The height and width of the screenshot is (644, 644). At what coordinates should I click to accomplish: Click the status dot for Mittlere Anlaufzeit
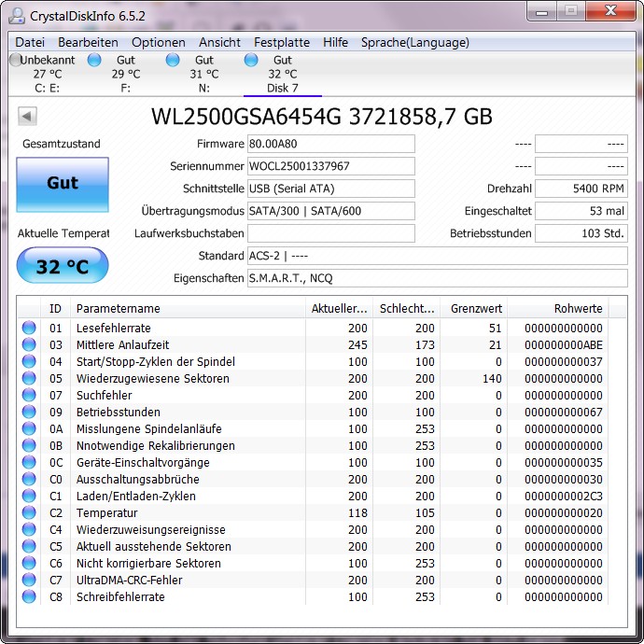[29, 344]
